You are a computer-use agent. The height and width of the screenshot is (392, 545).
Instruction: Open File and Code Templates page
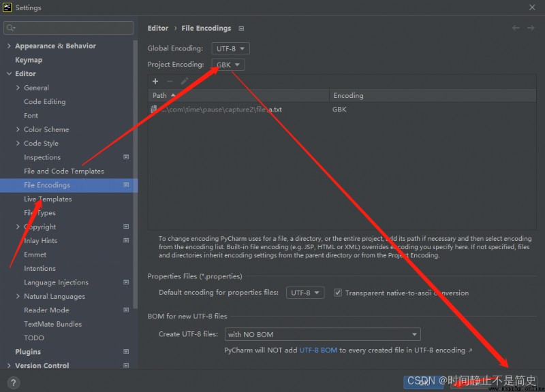pos(64,171)
